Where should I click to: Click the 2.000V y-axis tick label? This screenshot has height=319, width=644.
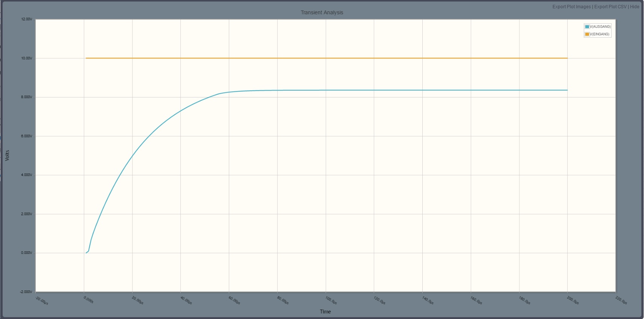click(27, 214)
